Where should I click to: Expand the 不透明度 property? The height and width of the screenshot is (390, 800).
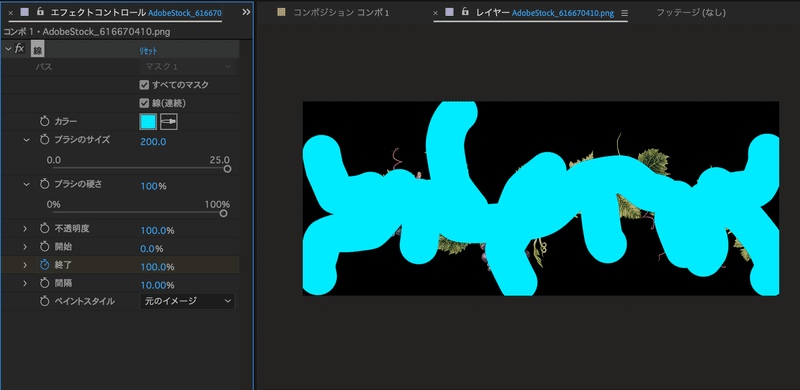(x=25, y=229)
